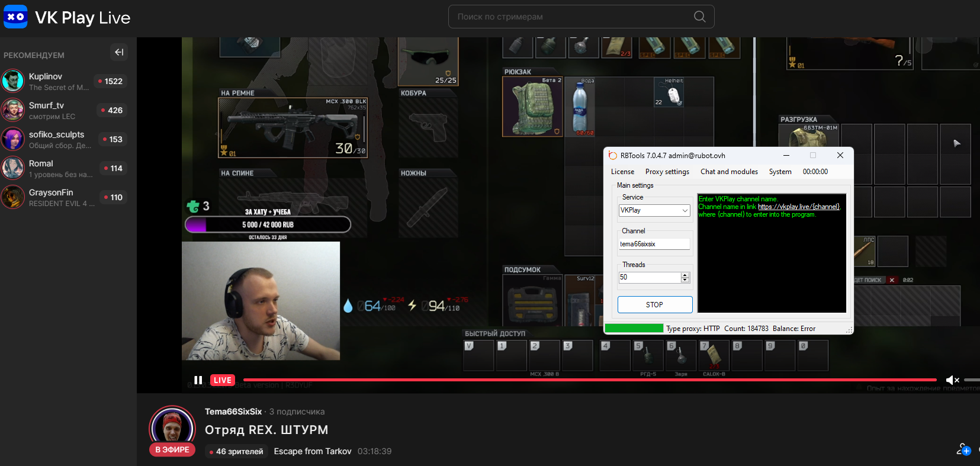Click the Escape from Tarkov category link

pyautogui.click(x=313, y=451)
